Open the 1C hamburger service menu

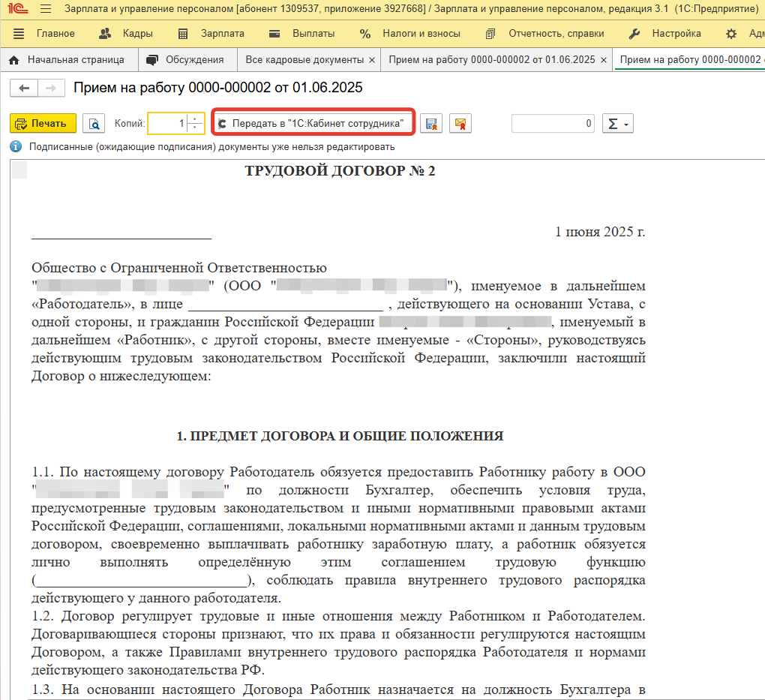(46, 10)
